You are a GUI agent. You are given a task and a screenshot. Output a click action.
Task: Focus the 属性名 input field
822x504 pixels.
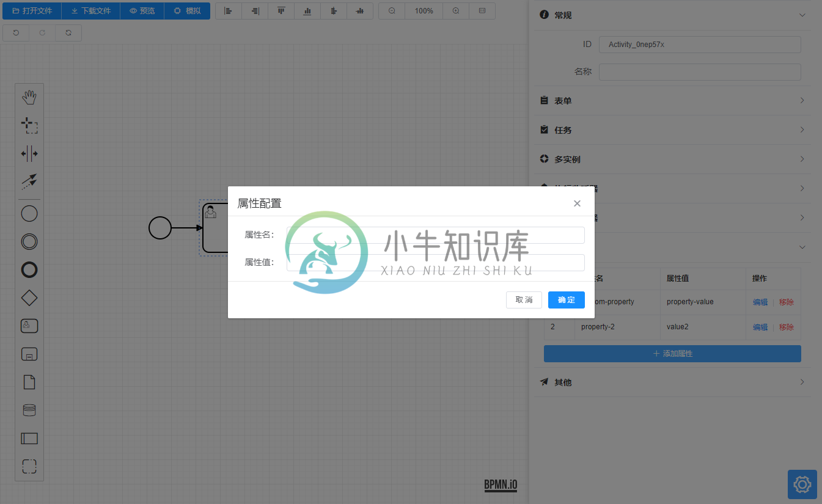[436, 235]
